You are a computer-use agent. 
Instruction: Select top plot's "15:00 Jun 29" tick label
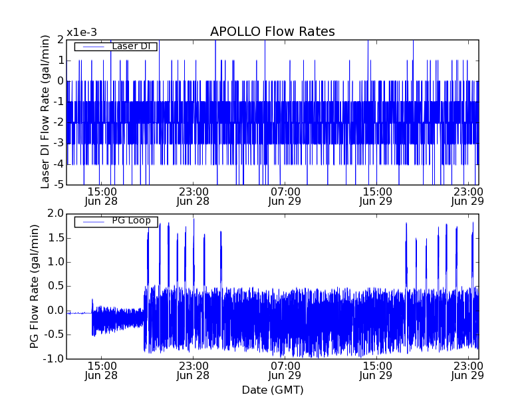376,196
